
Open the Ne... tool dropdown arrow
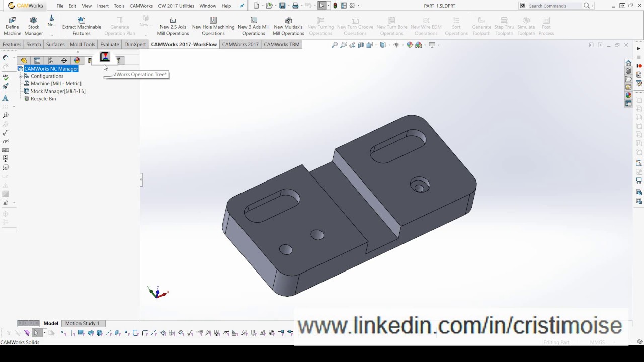pyautogui.click(x=52, y=35)
